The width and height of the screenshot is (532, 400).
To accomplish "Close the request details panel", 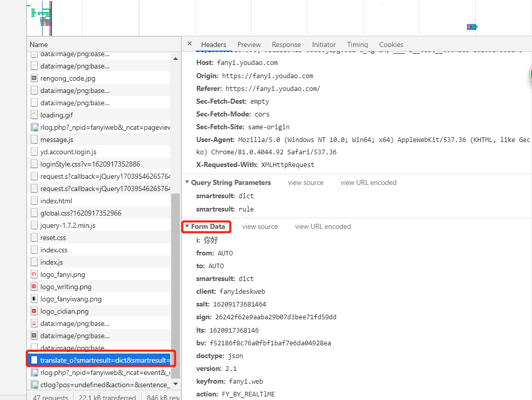I will coord(190,44).
